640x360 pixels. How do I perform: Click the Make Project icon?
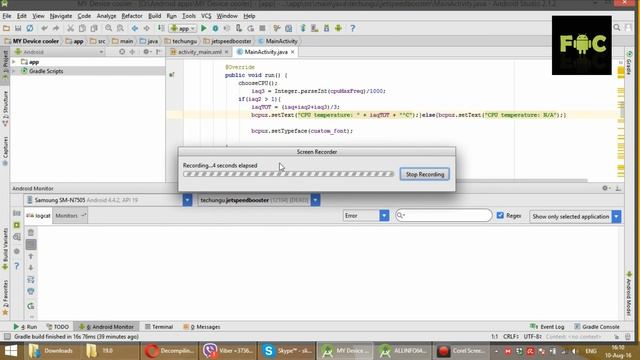[161, 28]
